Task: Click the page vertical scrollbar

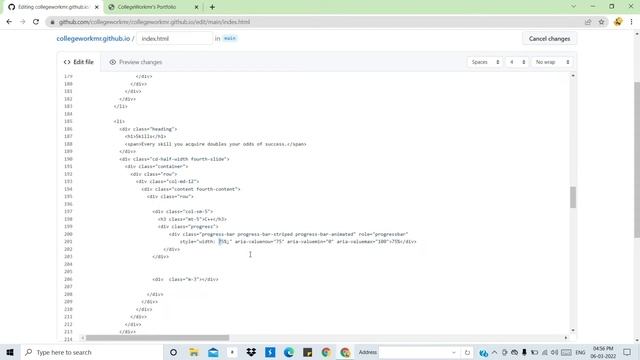Action: point(637,159)
